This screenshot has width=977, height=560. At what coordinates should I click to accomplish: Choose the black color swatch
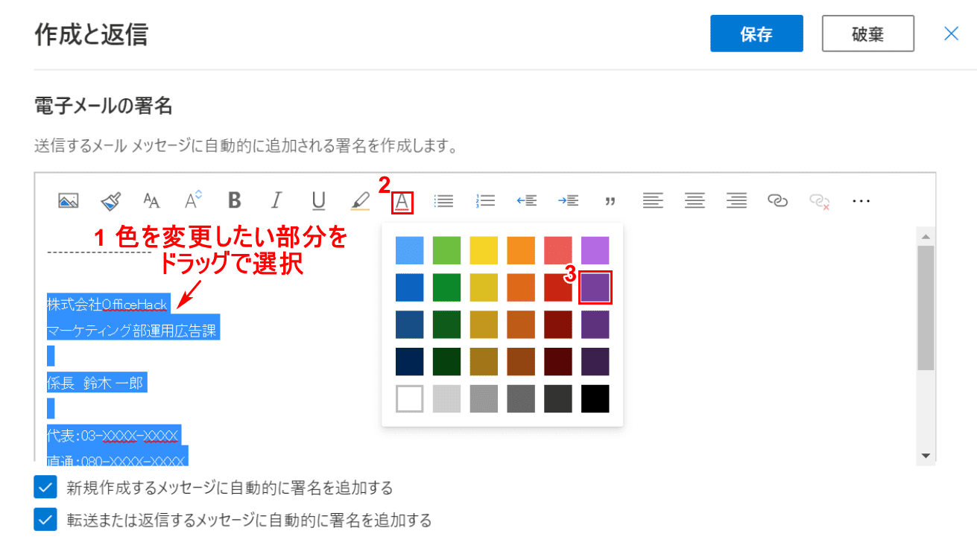coord(595,398)
